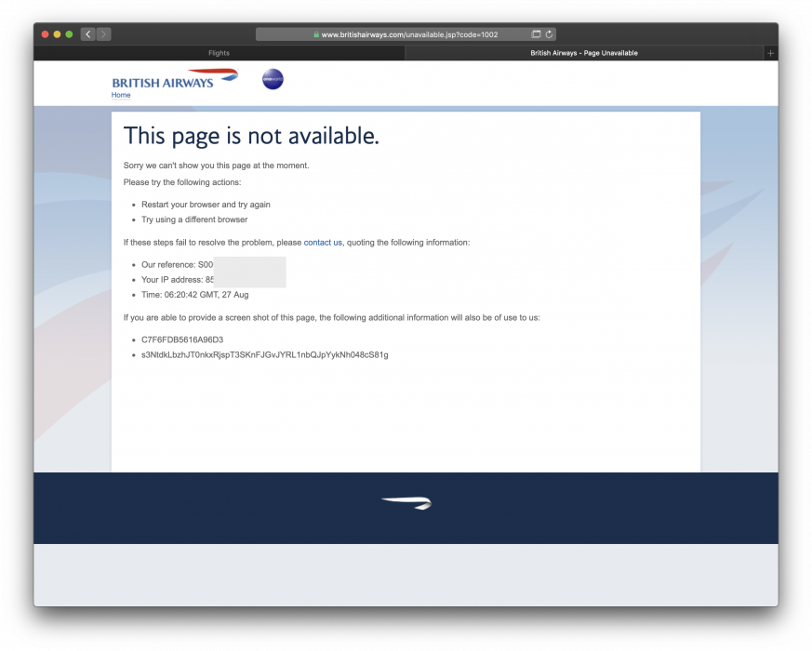Select the British Airways - Page Unavailable tab

pyautogui.click(x=584, y=53)
